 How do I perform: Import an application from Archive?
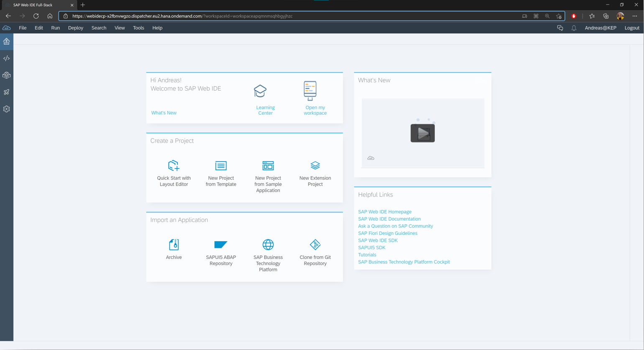point(174,251)
